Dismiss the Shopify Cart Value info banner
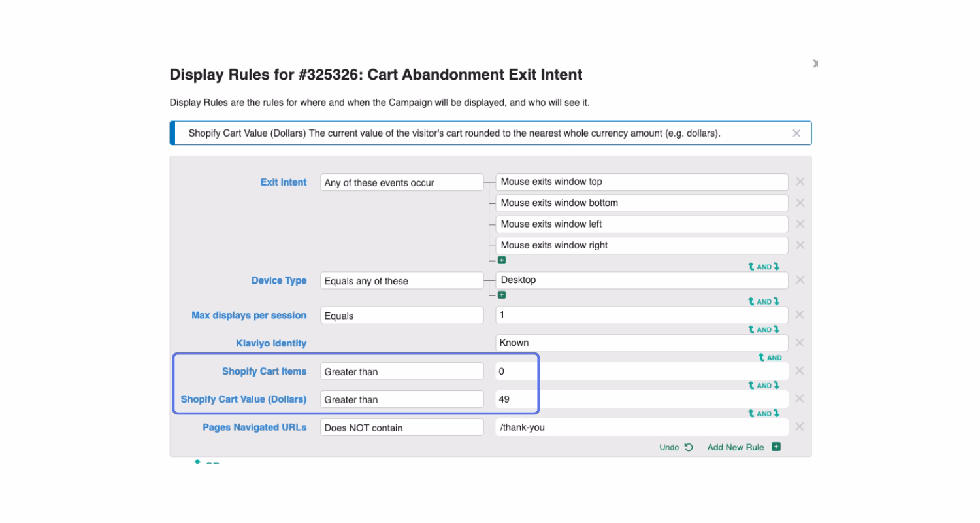 click(x=796, y=133)
